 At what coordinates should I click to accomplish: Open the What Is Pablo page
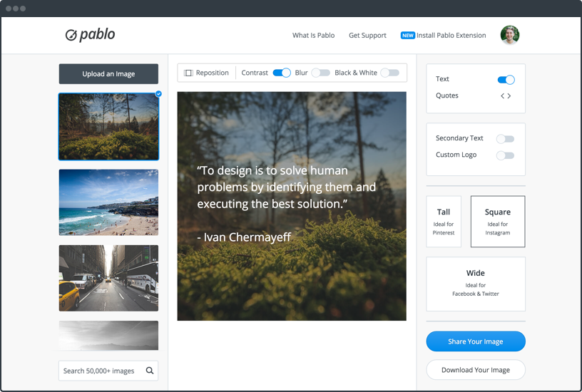click(x=313, y=35)
